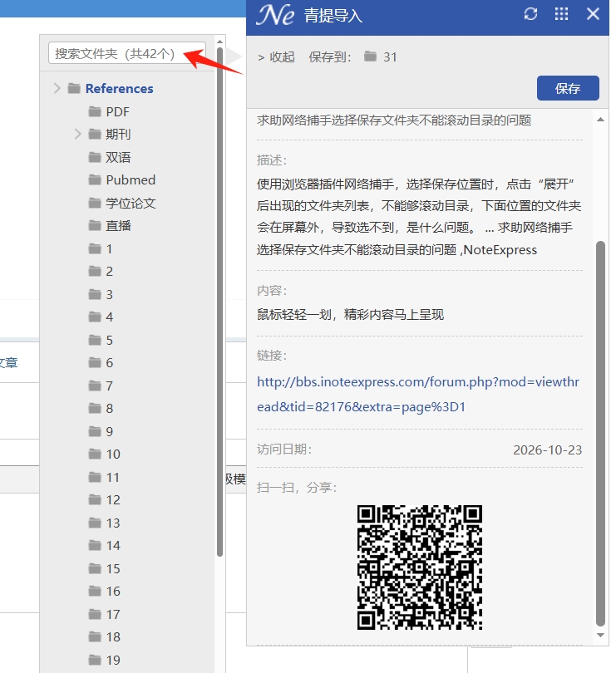This screenshot has width=616, height=673.
Task: Choose folder named 14
Action: [113, 546]
